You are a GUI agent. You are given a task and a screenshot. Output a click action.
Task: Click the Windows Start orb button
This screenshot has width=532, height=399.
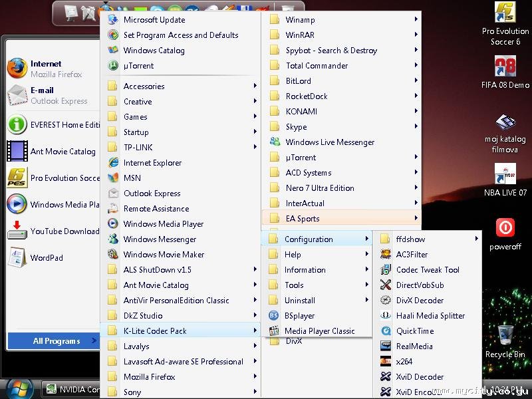(x=20, y=390)
